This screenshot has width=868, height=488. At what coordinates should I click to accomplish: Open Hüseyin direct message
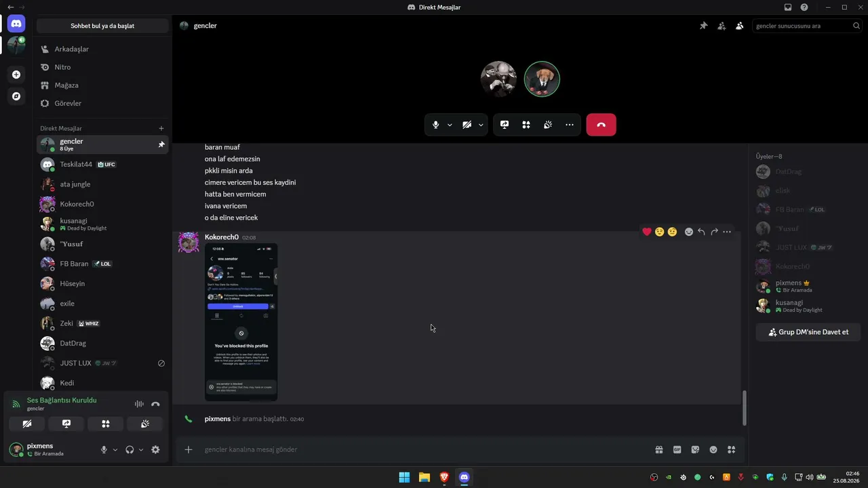[102, 283]
